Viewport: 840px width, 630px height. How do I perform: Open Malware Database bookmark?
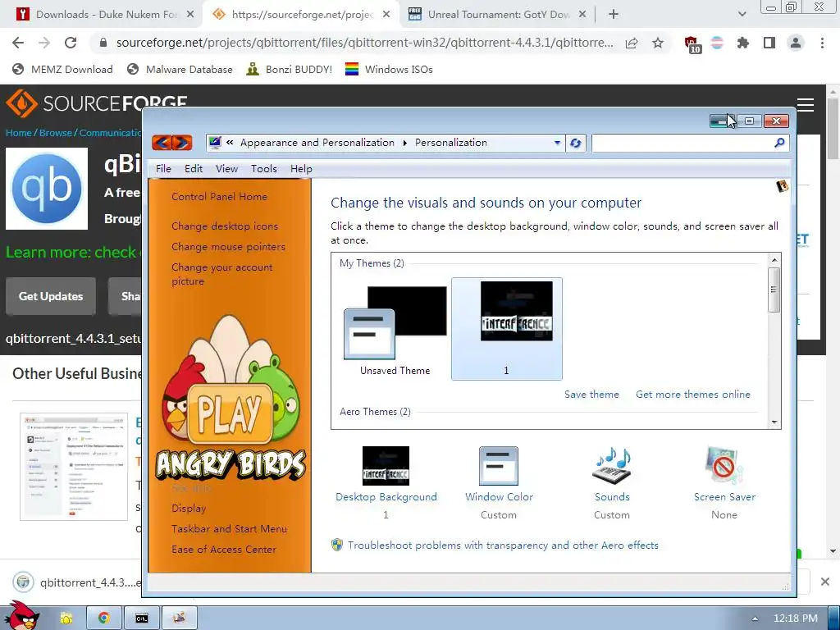[180, 69]
